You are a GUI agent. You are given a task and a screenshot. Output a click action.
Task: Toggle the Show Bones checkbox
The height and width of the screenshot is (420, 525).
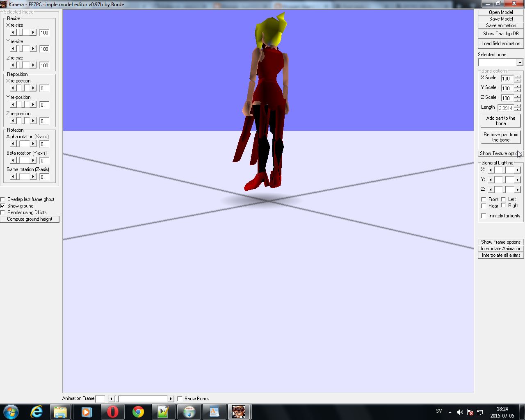click(x=180, y=399)
